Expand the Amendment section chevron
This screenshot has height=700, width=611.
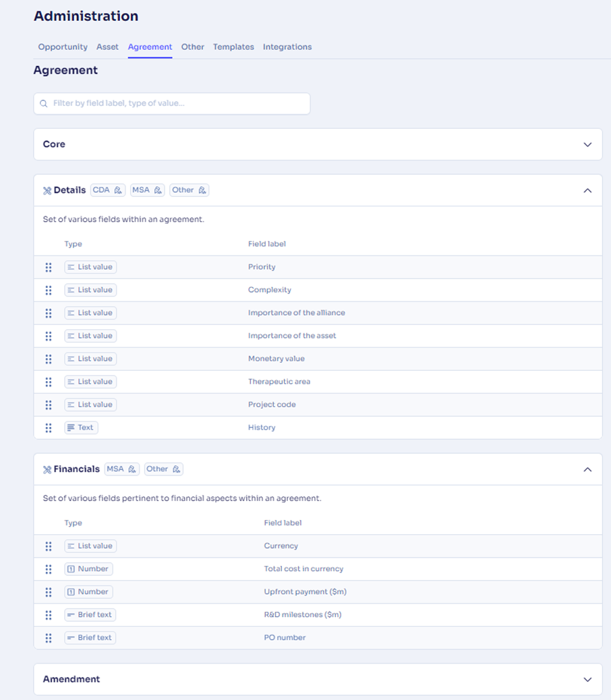click(x=587, y=680)
